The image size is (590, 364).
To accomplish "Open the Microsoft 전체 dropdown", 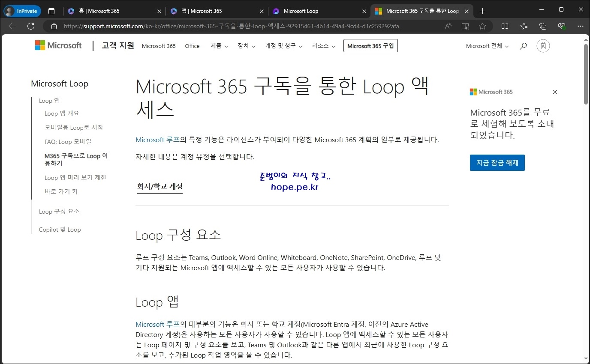I will point(488,46).
